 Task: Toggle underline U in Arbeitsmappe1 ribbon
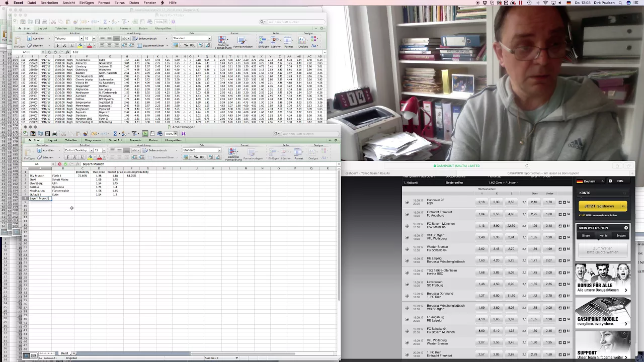(x=81, y=157)
